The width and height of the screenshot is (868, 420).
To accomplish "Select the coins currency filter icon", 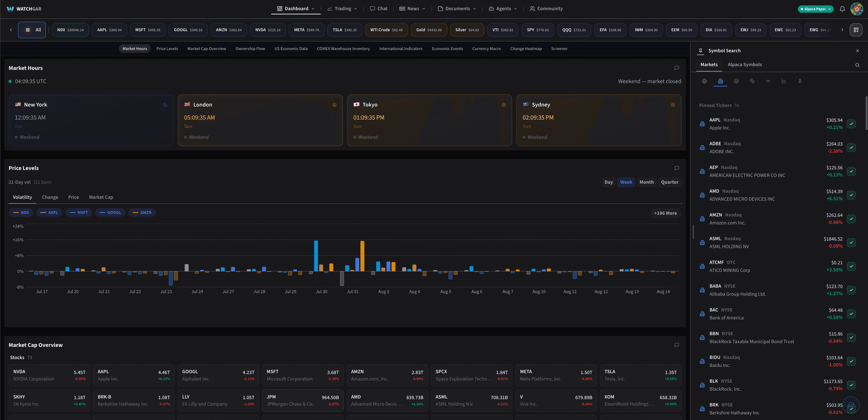I will pyautogui.click(x=752, y=81).
